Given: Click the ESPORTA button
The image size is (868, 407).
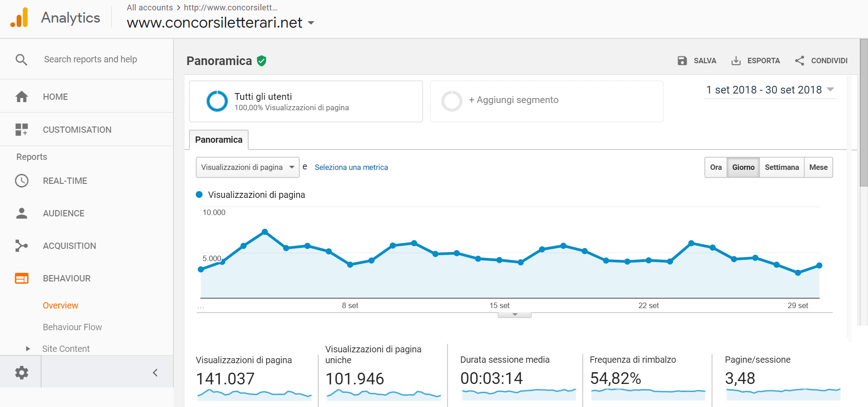Looking at the screenshot, I should click(x=756, y=61).
